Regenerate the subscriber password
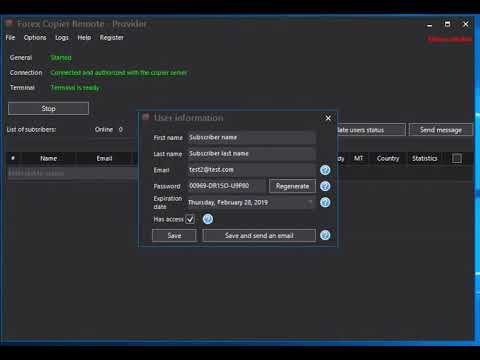Screen dimensions: 480x360 coord(292,186)
